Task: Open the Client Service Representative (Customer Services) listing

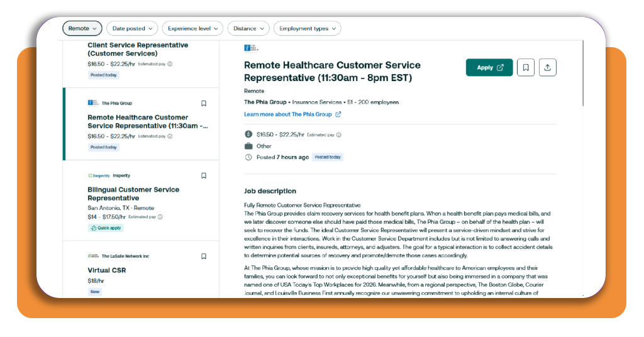Action: 138,49
